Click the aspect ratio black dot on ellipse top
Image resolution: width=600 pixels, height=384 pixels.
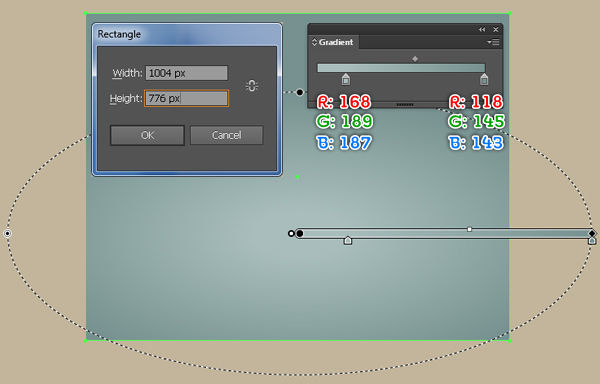[300, 92]
